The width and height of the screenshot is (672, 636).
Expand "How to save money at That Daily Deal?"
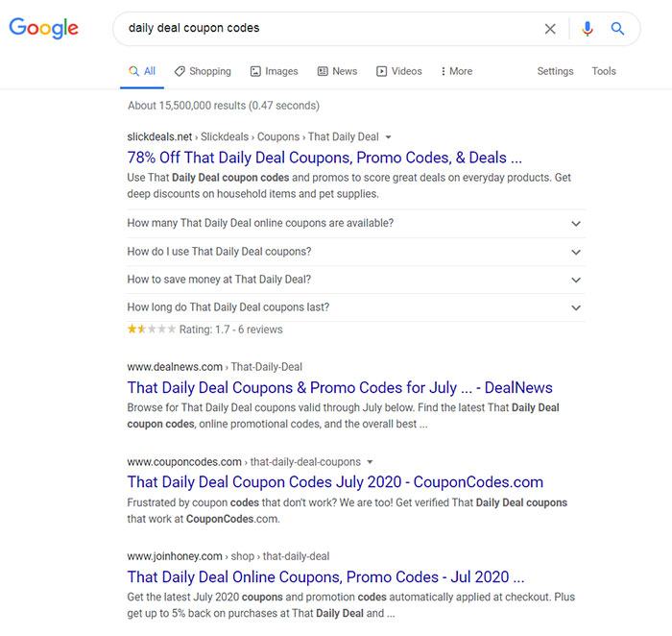point(356,280)
